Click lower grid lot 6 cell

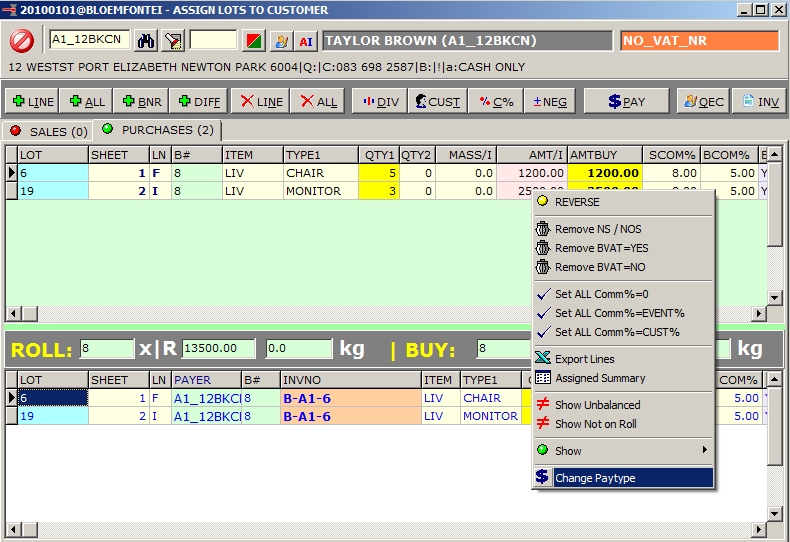(53, 398)
